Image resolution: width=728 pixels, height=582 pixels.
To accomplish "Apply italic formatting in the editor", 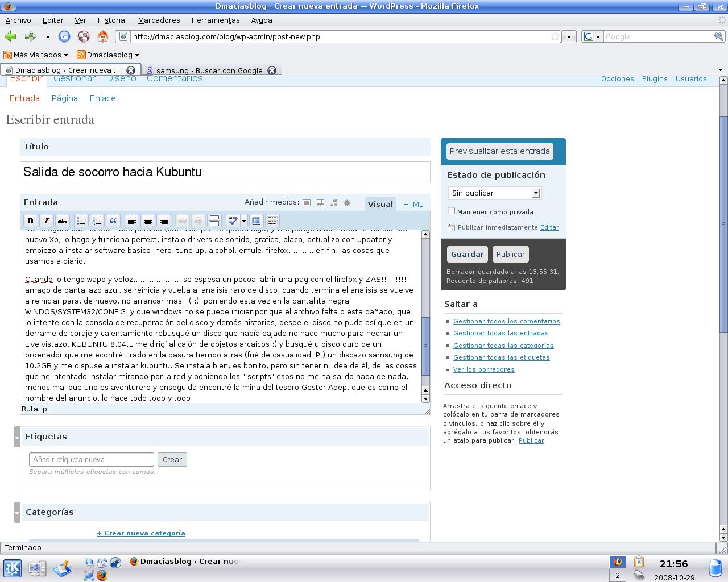I will (x=46, y=221).
